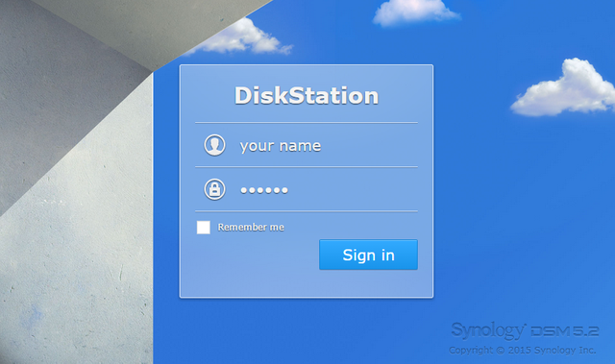This screenshot has height=364, width=615.
Task: Click the 'Remember me' label text
Action: 251,228
